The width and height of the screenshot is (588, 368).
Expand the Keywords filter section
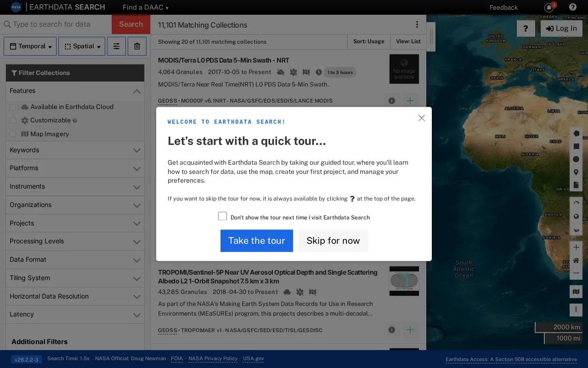(x=75, y=150)
